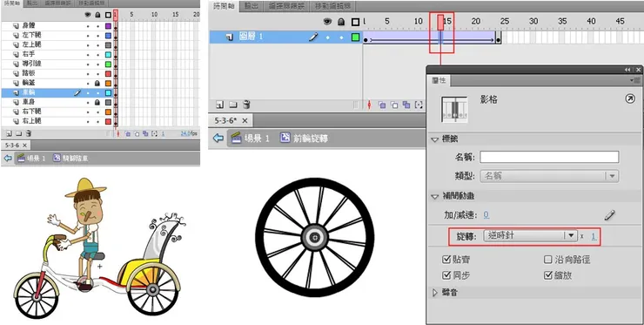Click lock column header above 圖層 1

pyautogui.click(x=341, y=22)
